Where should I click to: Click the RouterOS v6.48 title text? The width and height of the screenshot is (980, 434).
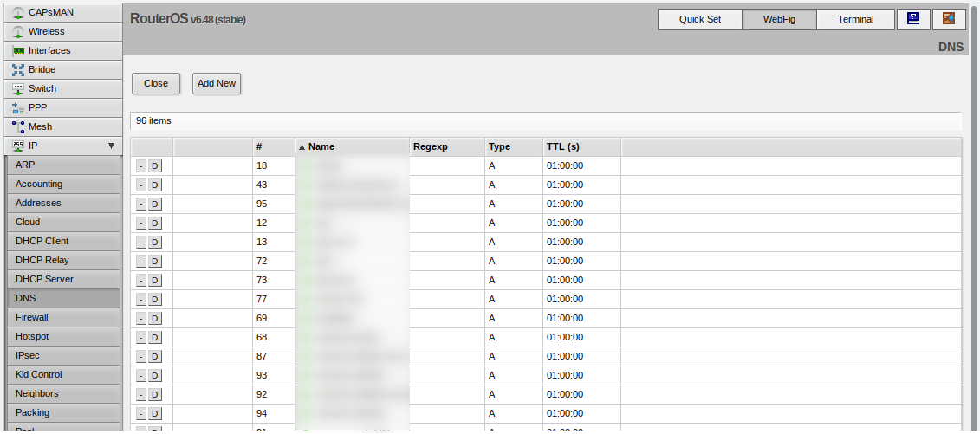click(x=187, y=19)
